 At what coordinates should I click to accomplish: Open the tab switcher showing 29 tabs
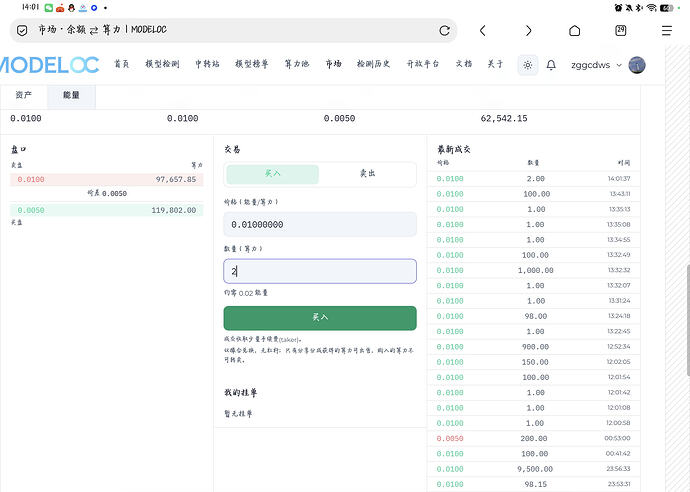[x=620, y=30]
